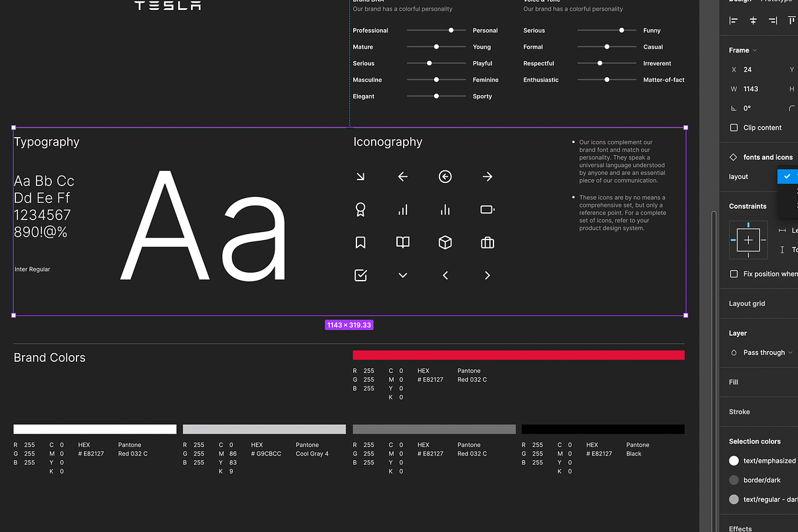Click the Cool Gray 4 Pantone label

312,454
